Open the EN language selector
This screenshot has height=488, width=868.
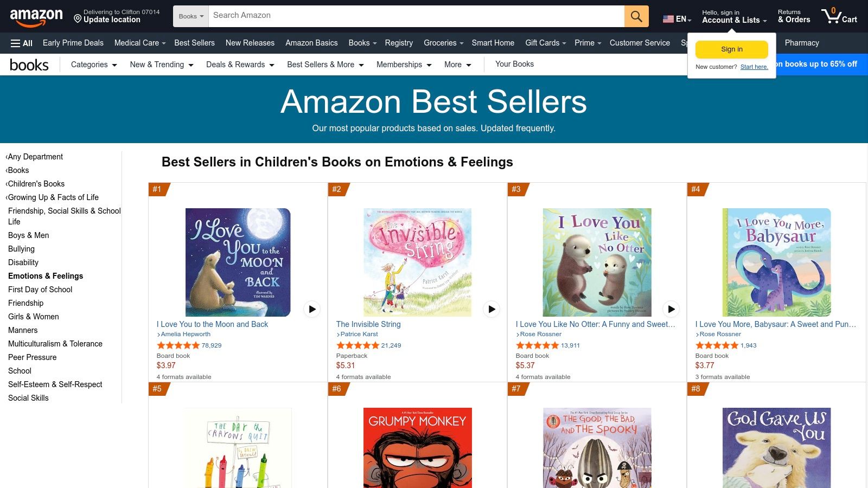tap(677, 19)
